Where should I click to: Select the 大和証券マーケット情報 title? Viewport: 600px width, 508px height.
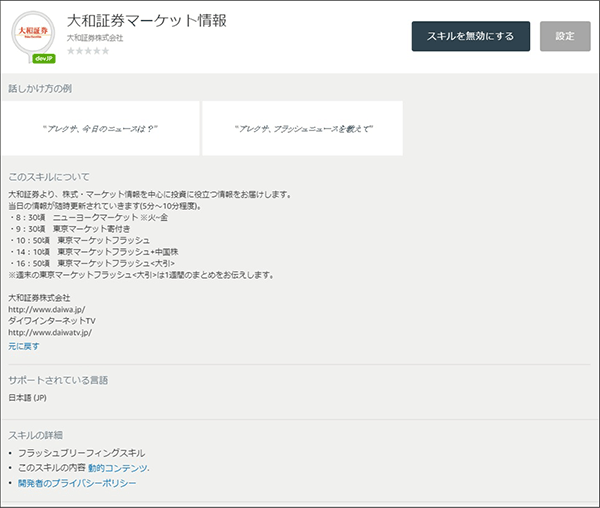pos(147,21)
